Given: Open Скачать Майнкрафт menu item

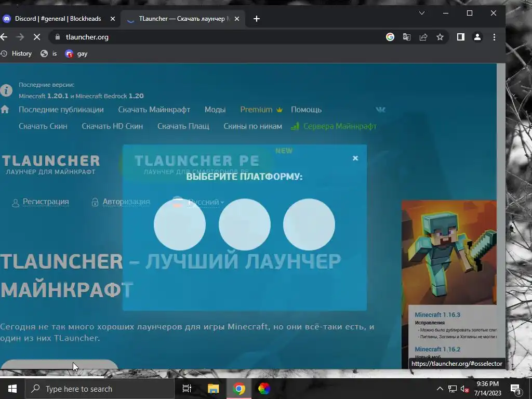Looking at the screenshot, I should tap(154, 110).
